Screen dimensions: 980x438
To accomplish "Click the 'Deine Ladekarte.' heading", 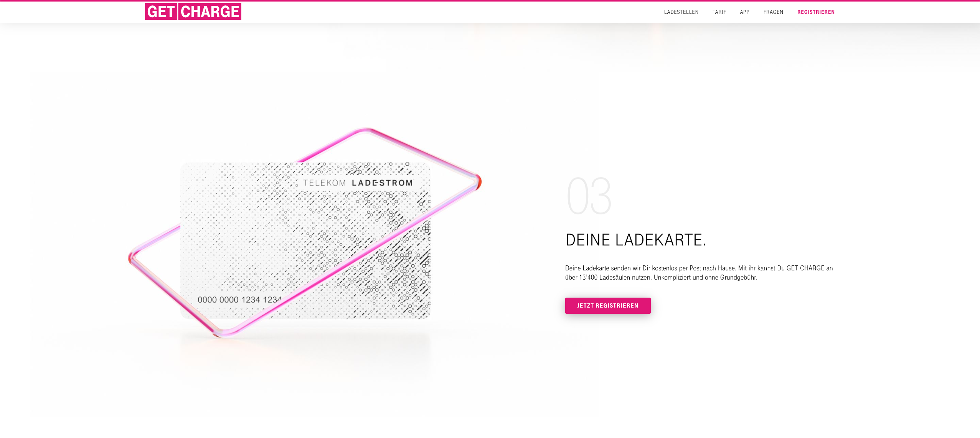I will pos(635,240).
